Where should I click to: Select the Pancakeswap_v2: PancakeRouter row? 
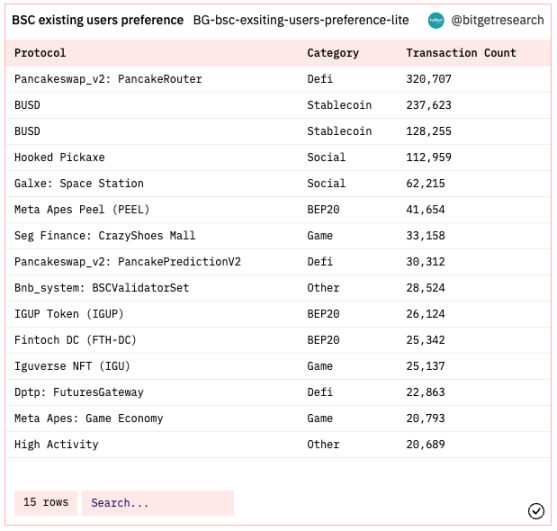[x=278, y=79]
